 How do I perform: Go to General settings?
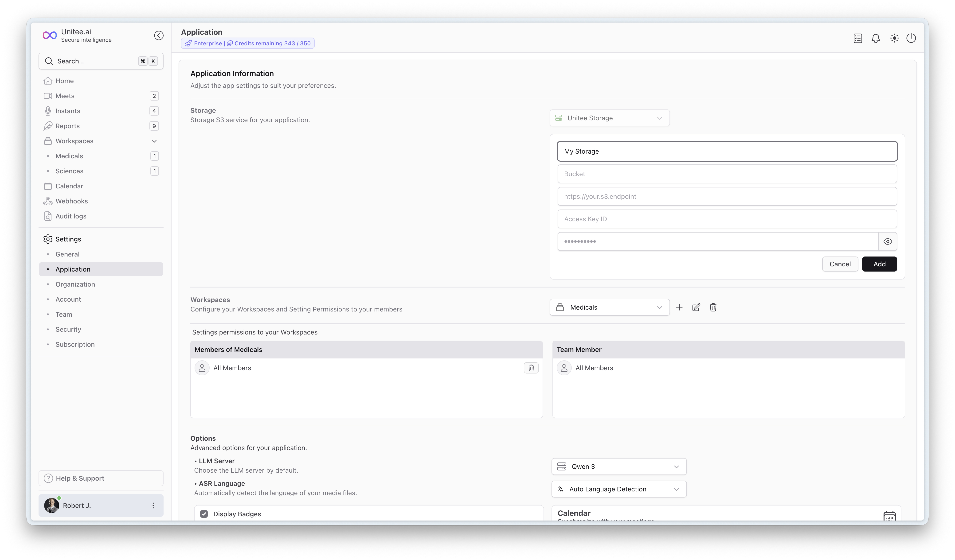(x=101, y=254)
